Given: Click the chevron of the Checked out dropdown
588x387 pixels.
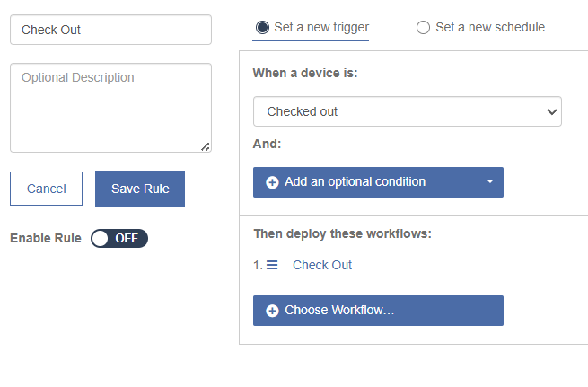Looking at the screenshot, I should [551, 111].
